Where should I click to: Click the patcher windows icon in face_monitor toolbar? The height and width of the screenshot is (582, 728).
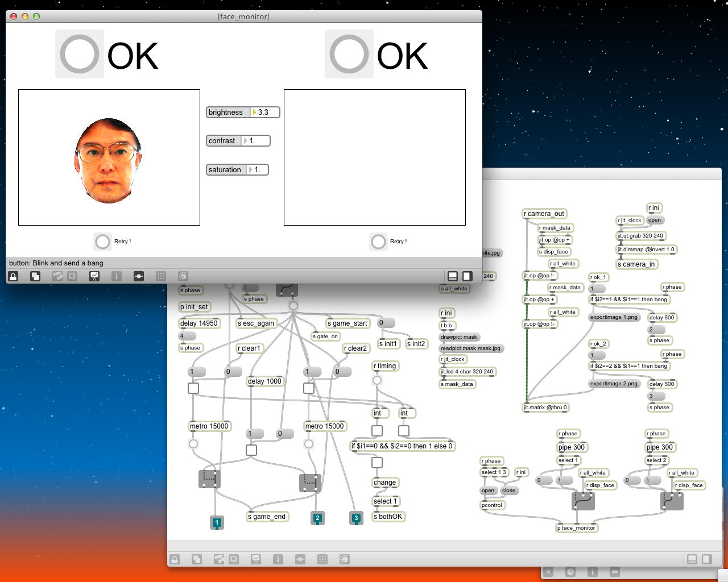click(x=57, y=276)
